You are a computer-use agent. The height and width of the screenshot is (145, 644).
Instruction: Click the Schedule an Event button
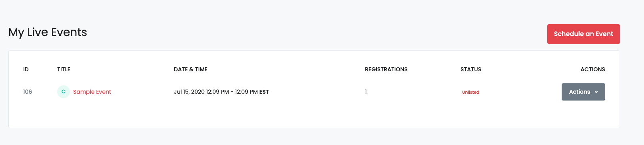point(583,34)
